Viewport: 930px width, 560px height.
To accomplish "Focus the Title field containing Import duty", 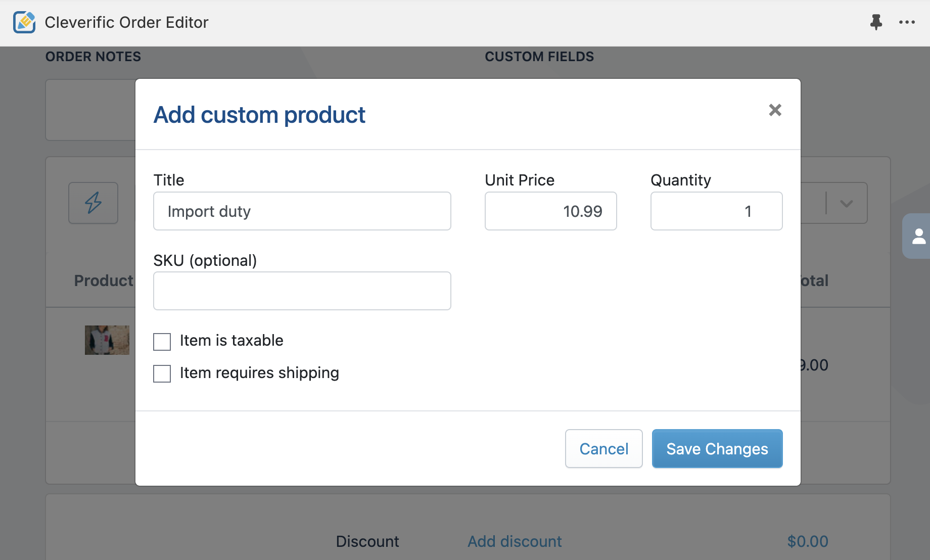I will [x=302, y=211].
